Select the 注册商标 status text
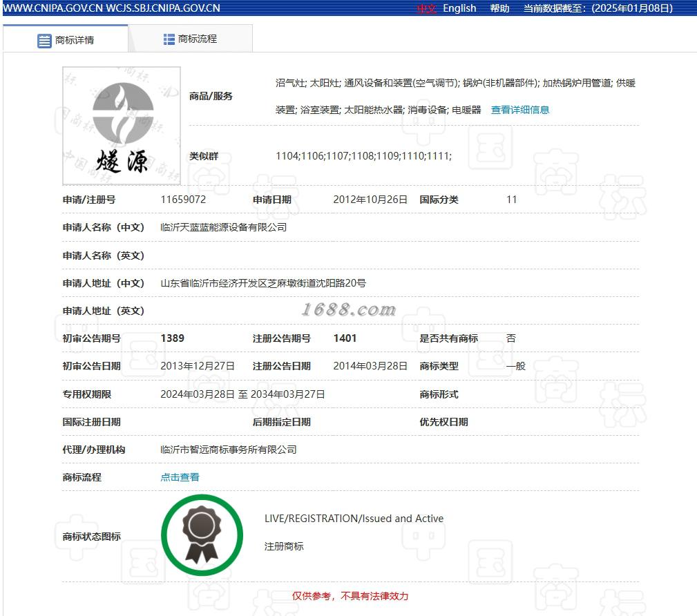This screenshot has height=616, width=697. tap(284, 546)
